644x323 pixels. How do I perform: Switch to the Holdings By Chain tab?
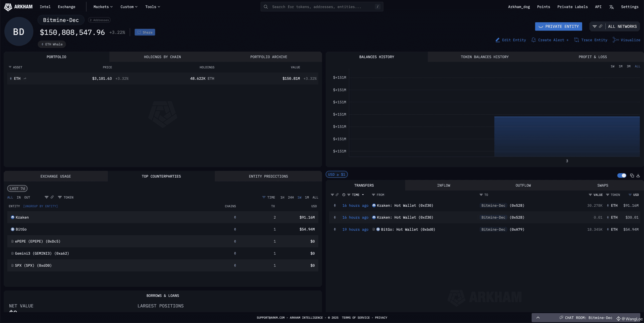click(162, 57)
